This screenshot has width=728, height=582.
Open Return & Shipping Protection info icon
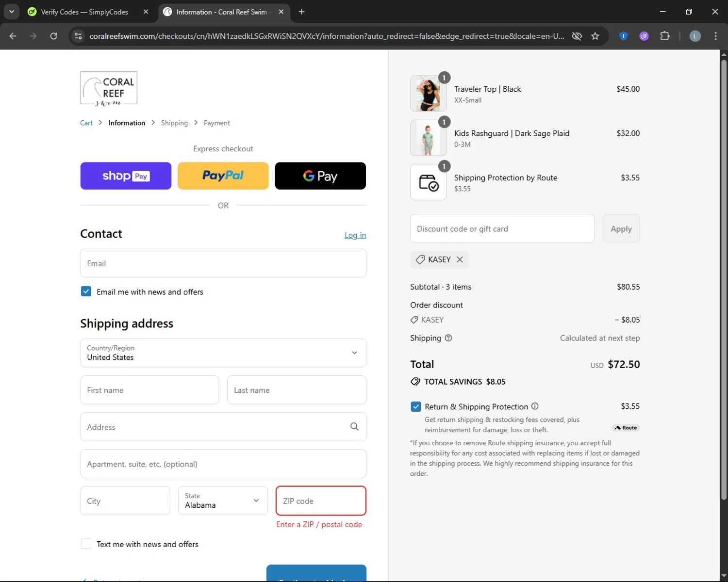(535, 406)
